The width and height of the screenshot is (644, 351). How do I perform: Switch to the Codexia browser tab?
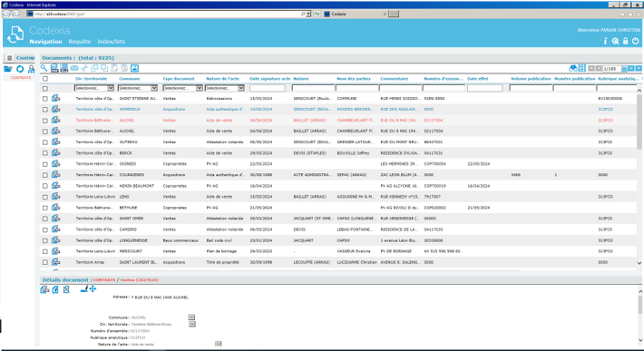(355, 14)
